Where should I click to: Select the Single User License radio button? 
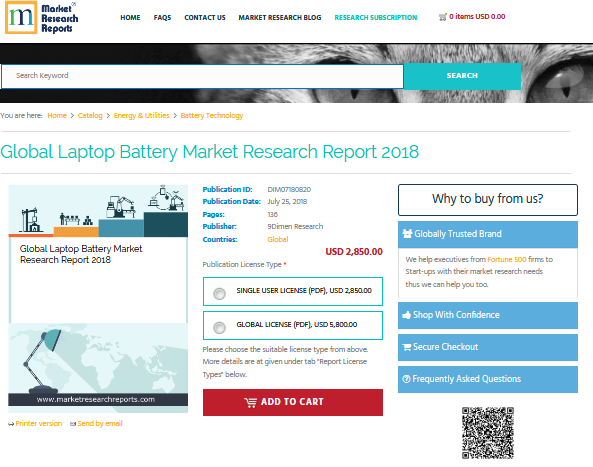(x=219, y=293)
